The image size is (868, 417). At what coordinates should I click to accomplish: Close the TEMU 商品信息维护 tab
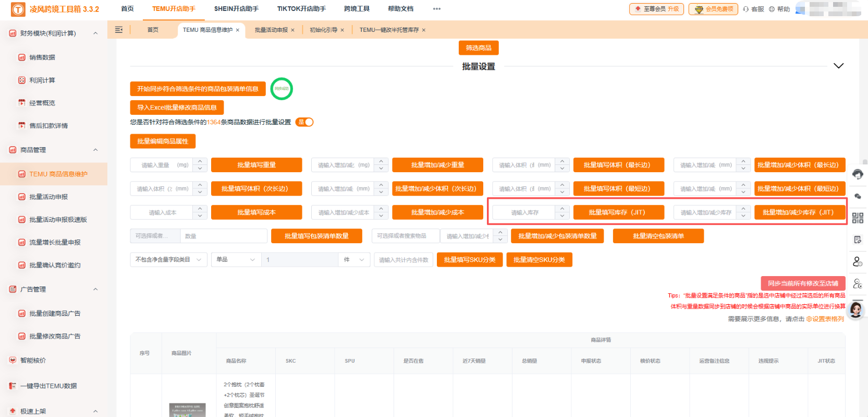(x=238, y=30)
